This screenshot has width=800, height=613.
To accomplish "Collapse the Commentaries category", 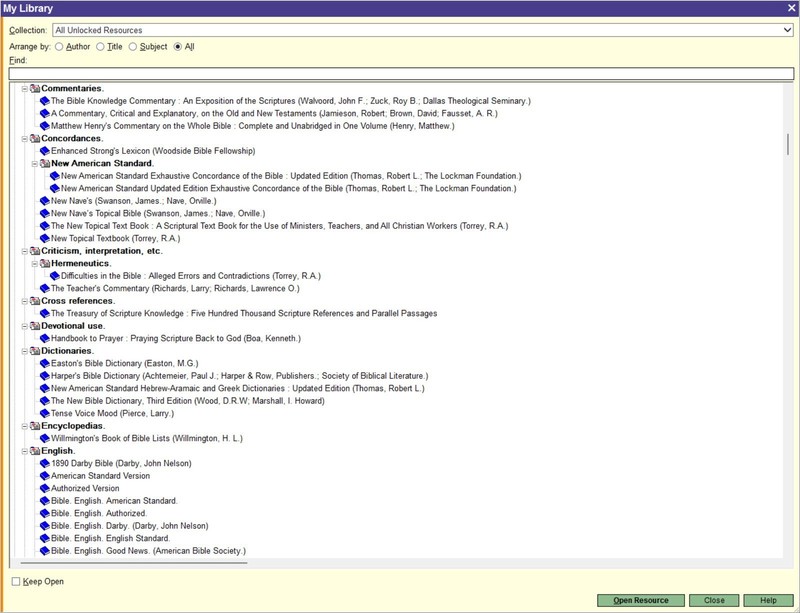I will coord(24,89).
